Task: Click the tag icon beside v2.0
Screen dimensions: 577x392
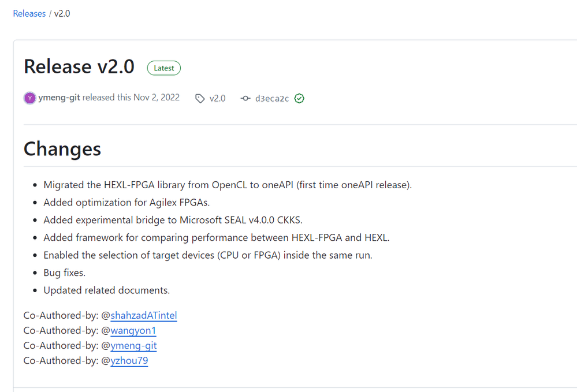Action: coord(200,99)
